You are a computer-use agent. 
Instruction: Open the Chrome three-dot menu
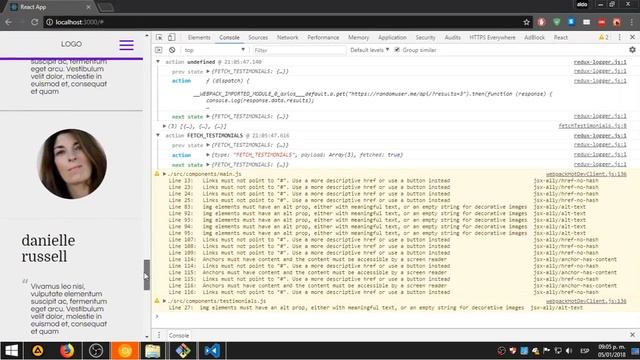[632, 22]
